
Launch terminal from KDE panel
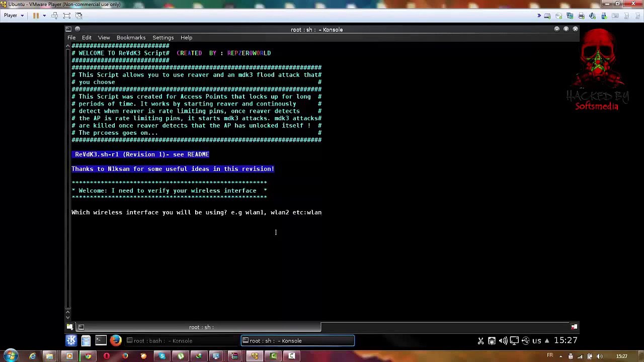[x=101, y=341]
